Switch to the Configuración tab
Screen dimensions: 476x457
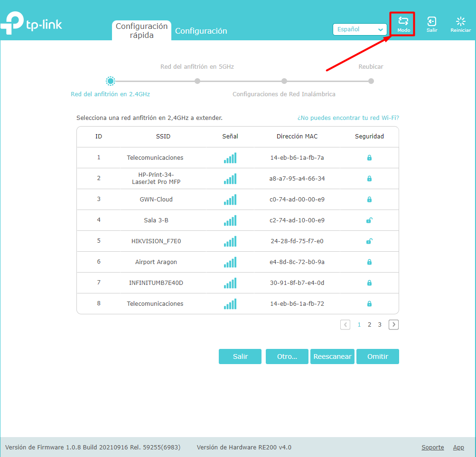pyautogui.click(x=201, y=31)
